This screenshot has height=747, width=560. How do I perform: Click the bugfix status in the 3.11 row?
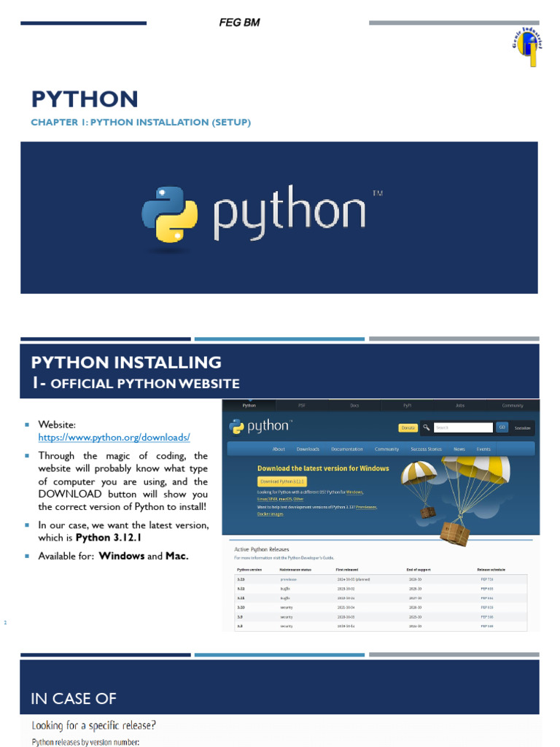pos(285,598)
